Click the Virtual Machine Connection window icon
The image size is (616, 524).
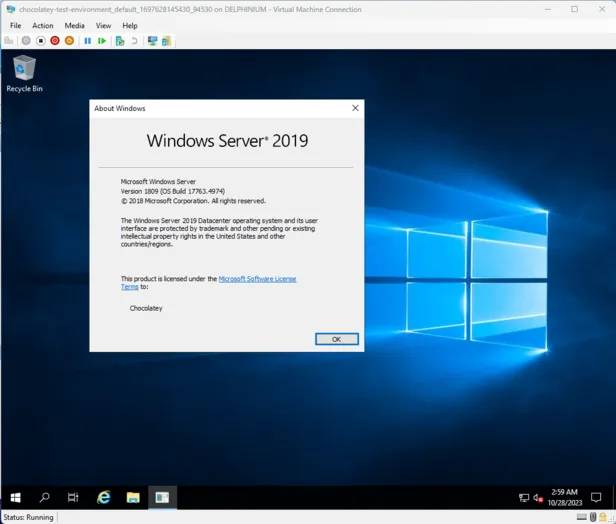[11, 9]
